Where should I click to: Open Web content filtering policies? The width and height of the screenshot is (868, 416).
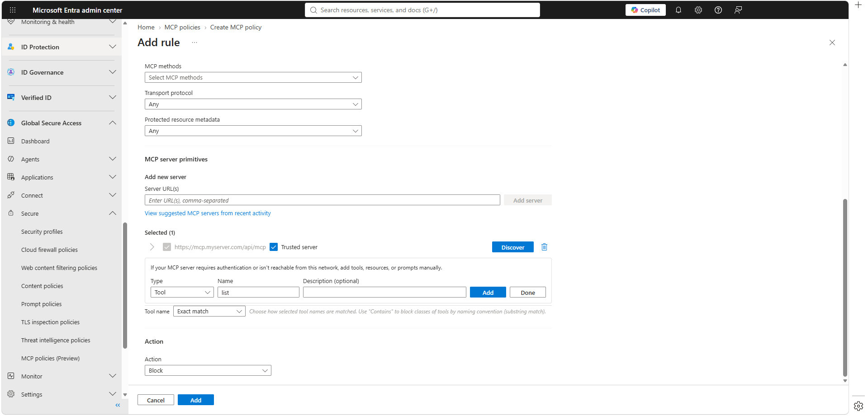click(x=59, y=268)
